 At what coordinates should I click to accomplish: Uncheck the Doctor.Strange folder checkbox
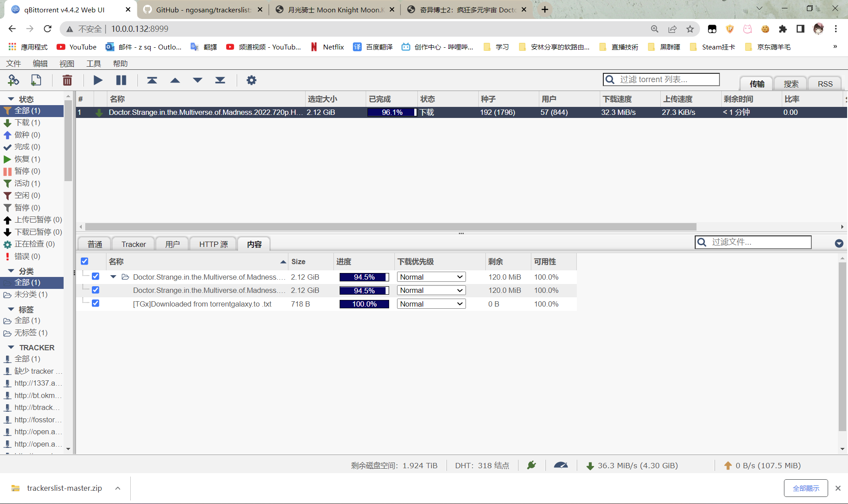click(95, 277)
